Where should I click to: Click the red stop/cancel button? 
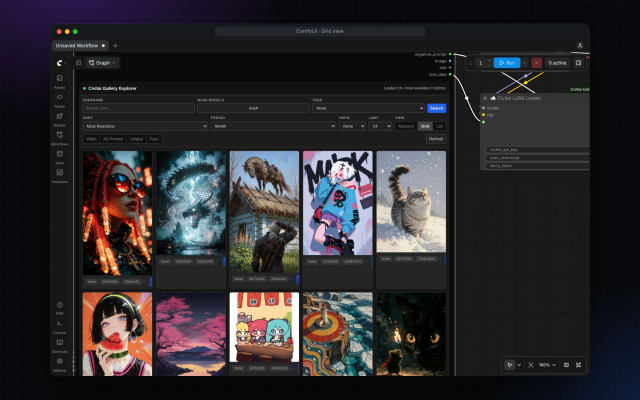tap(536, 63)
